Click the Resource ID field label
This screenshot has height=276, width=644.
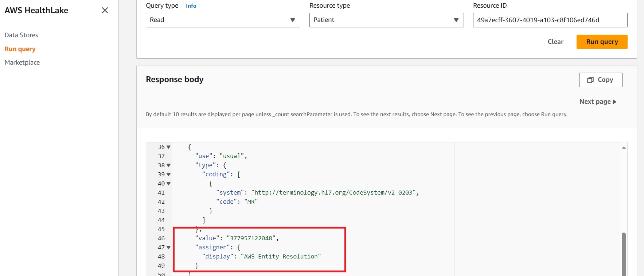[490, 5]
